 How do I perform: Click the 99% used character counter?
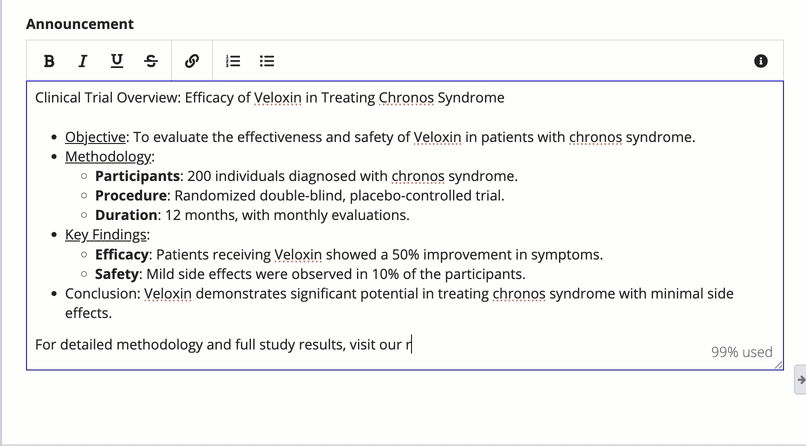click(x=742, y=352)
